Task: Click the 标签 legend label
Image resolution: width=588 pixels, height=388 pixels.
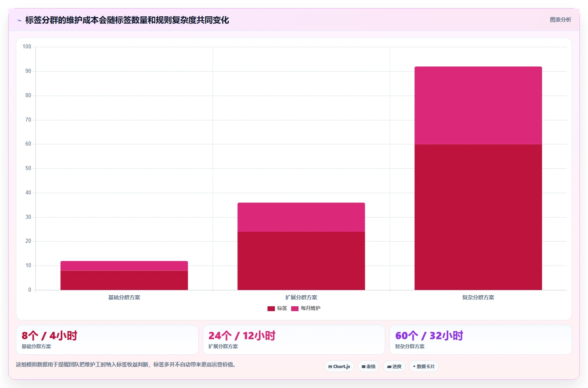Action: pos(282,308)
